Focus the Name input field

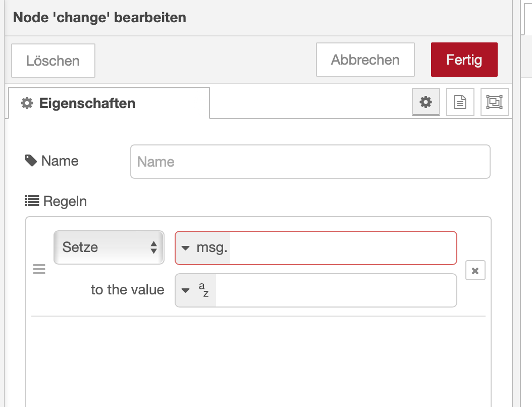click(x=310, y=162)
